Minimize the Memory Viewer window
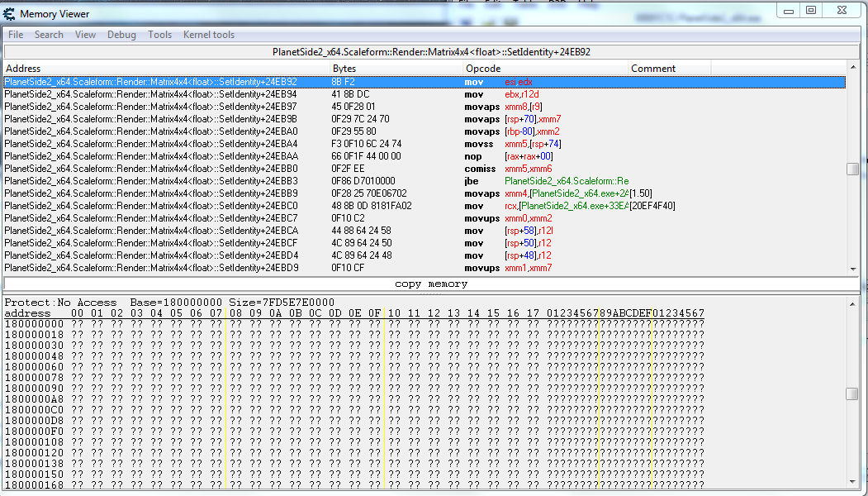 click(x=788, y=10)
